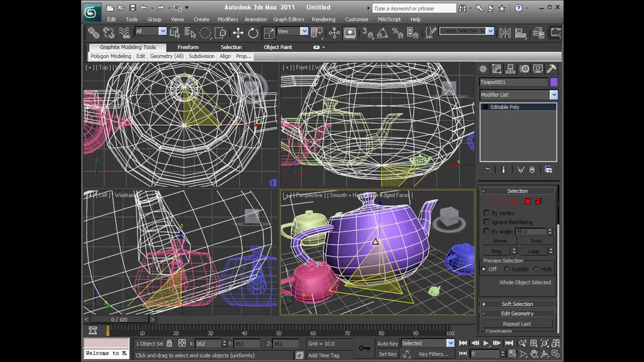The image size is (644, 362).
Task: Collapse the Selection rollout
Action: coord(517,191)
